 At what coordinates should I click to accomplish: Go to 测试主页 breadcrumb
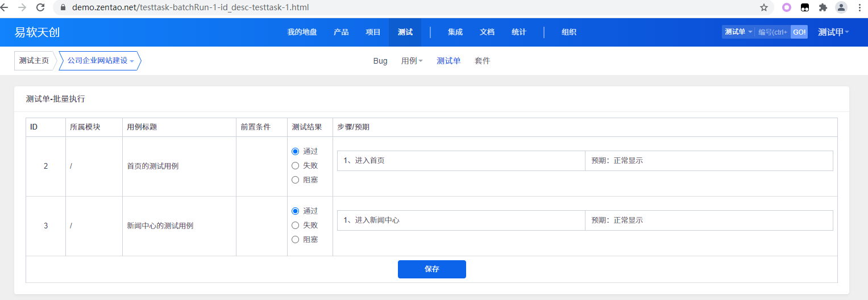click(34, 61)
